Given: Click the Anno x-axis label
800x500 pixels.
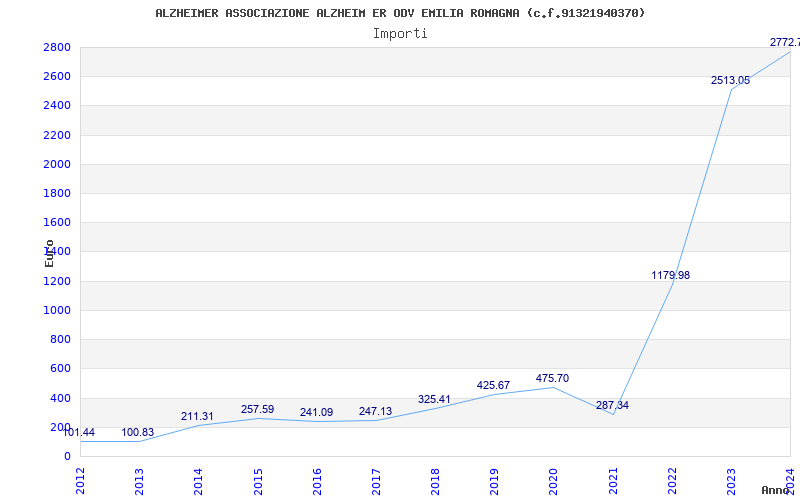Looking at the screenshot, I should [x=776, y=490].
